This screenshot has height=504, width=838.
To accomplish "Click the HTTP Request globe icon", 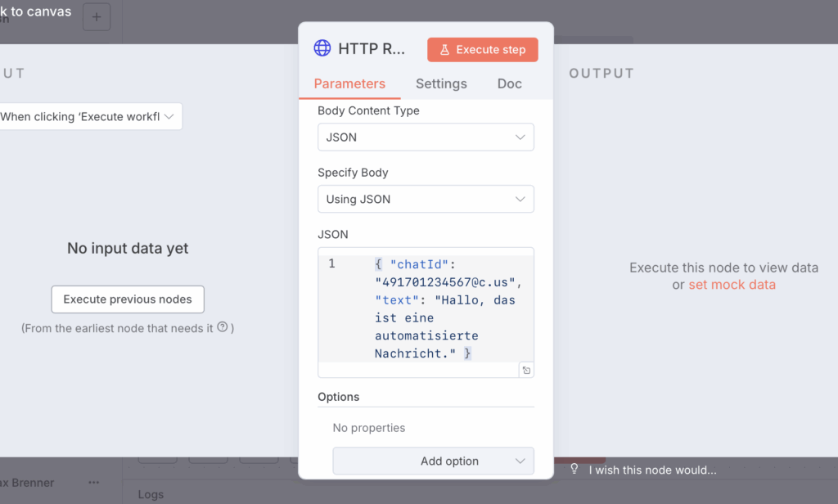I will point(322,48).
